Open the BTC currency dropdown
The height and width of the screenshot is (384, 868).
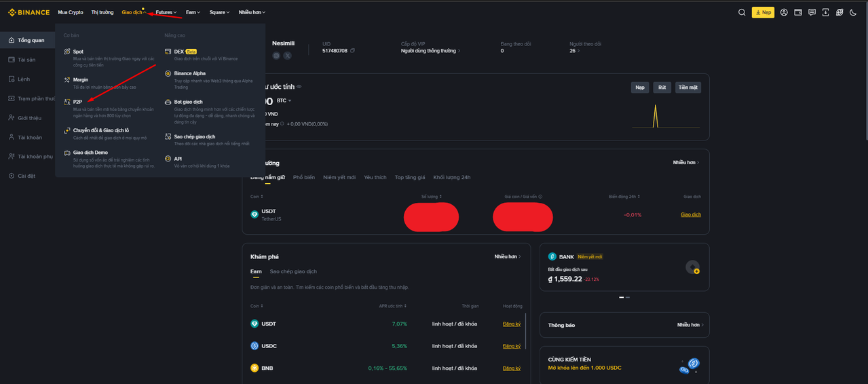284,100
